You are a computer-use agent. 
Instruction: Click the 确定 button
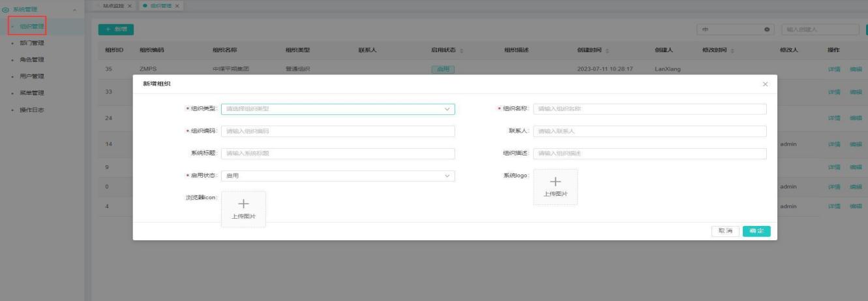click(x=756, y=231)
